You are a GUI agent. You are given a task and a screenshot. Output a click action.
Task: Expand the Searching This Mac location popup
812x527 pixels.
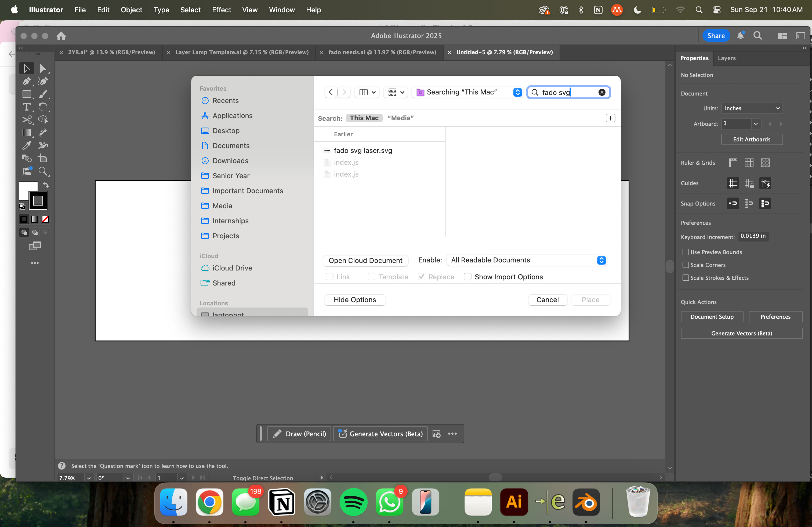coord(467,92)
